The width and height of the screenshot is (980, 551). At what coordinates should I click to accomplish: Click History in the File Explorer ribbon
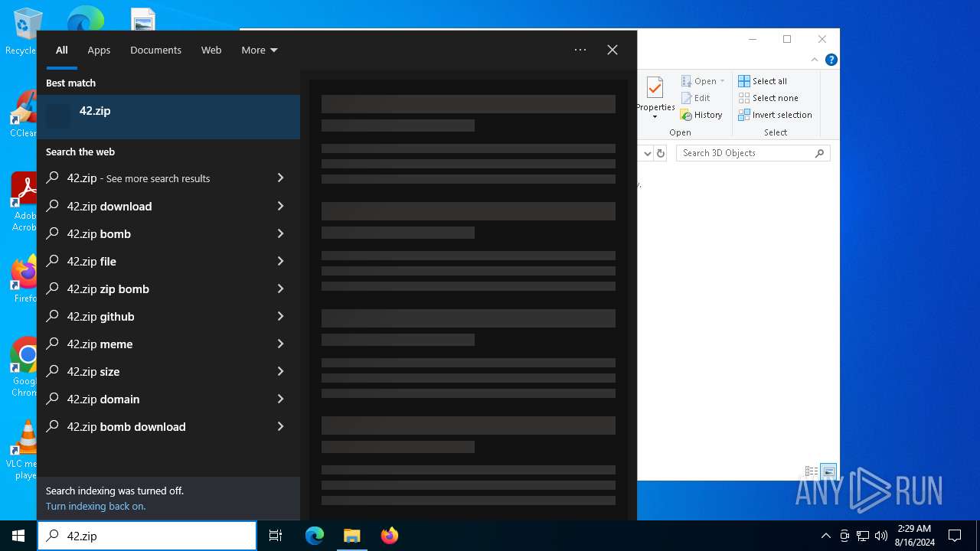tap(701, 115)
